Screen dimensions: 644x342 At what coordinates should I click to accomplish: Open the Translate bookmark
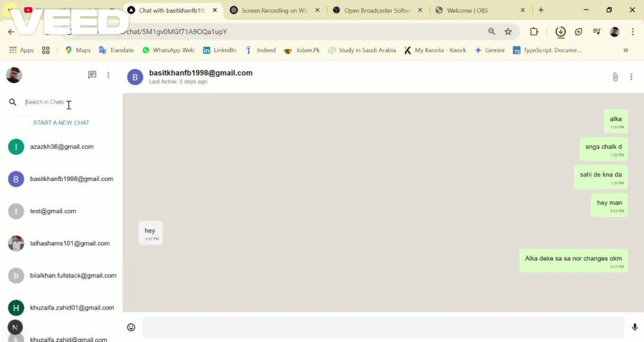(x=116, y=50)
